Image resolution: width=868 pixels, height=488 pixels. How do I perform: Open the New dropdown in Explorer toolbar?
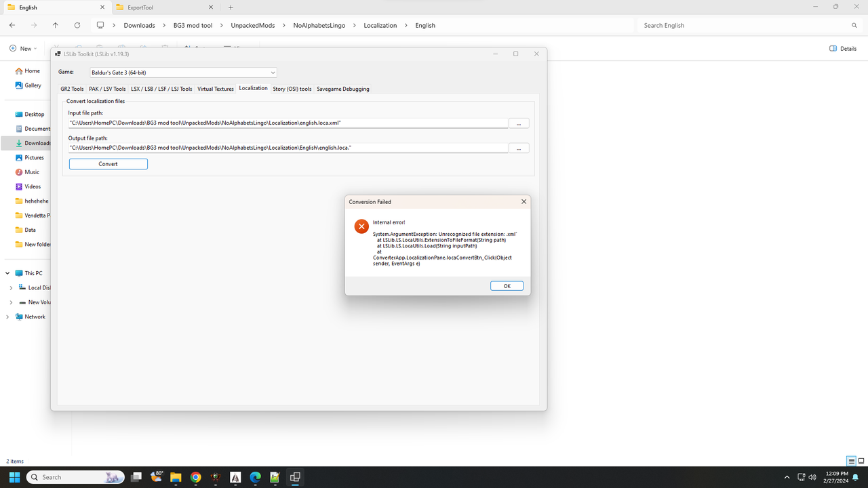point(23,49)
